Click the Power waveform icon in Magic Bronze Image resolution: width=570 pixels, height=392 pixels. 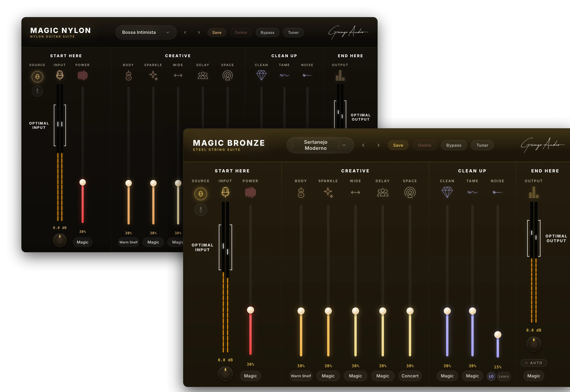(250, 192)
